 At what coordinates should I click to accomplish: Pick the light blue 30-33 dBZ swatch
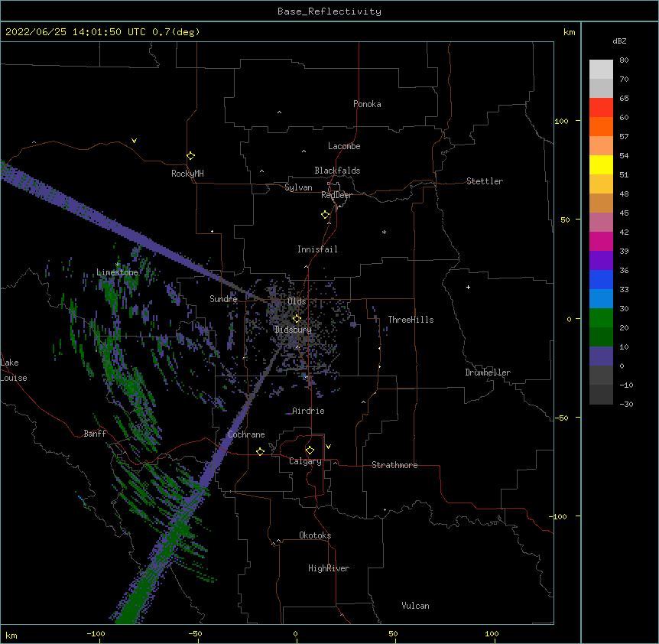click(x=601, y=298)
